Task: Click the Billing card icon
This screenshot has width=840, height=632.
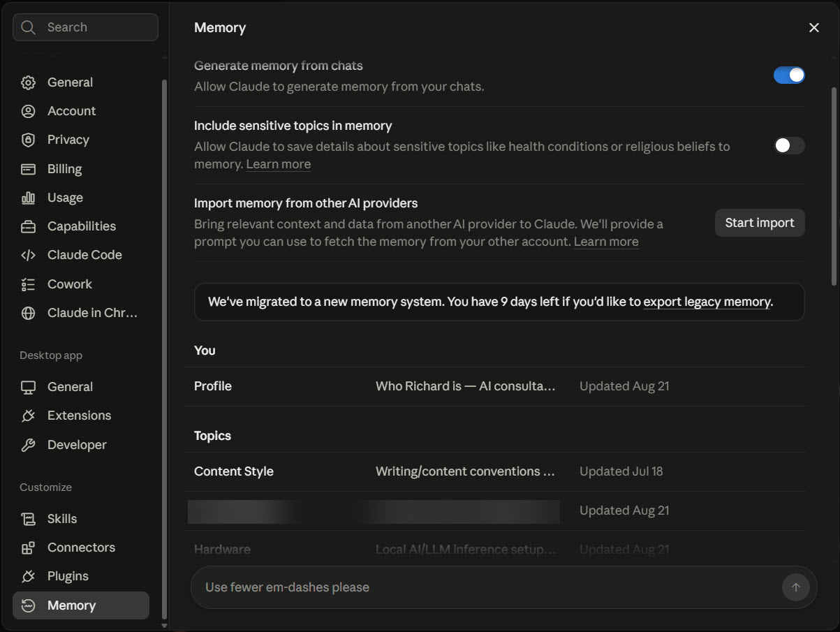Action: pyautogui.click(x=28, y=169)
